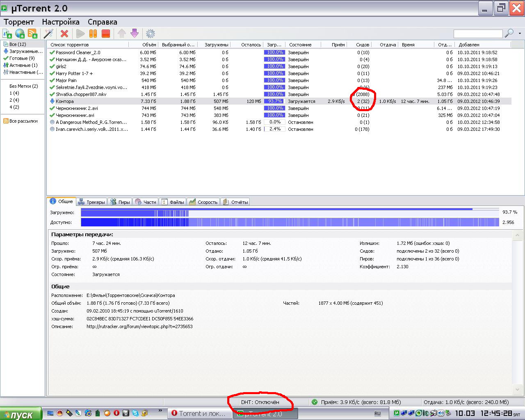Sort by Состояние column header
525x420 pixels.
click(x=303, y=45)
